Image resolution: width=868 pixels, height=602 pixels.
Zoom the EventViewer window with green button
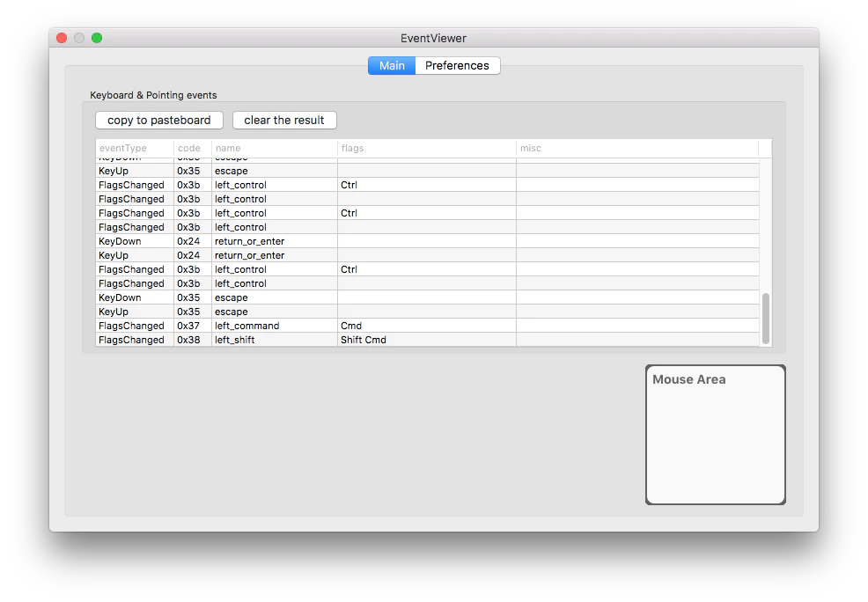(x=97, y=38)
